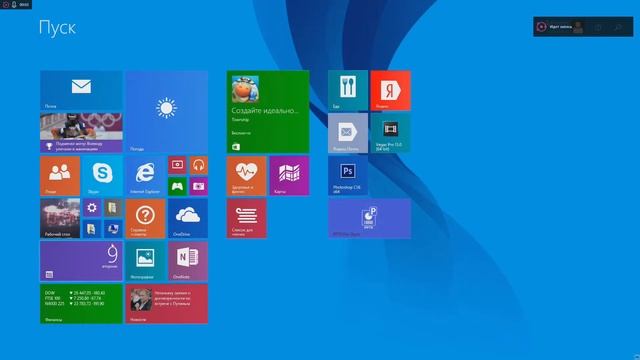Open the Desktop tile (Рабочий стол)
Viewport: 640px width, 360px height.
click(x=60, y=218)
